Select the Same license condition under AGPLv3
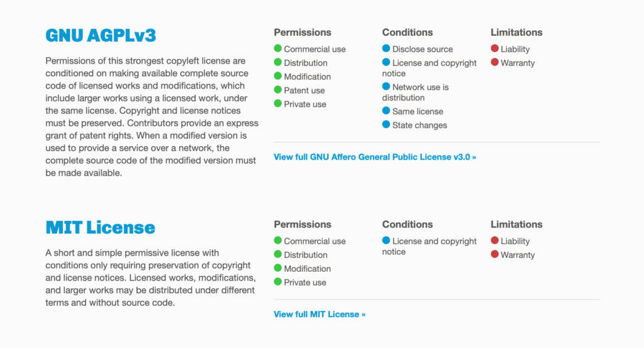This screenshot has height=348, width=644. 418,111
